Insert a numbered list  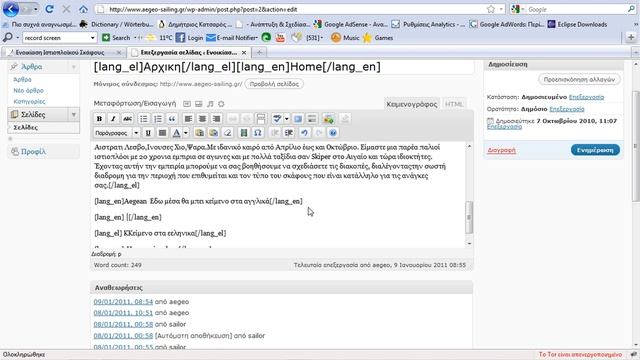tap(158, 119)
